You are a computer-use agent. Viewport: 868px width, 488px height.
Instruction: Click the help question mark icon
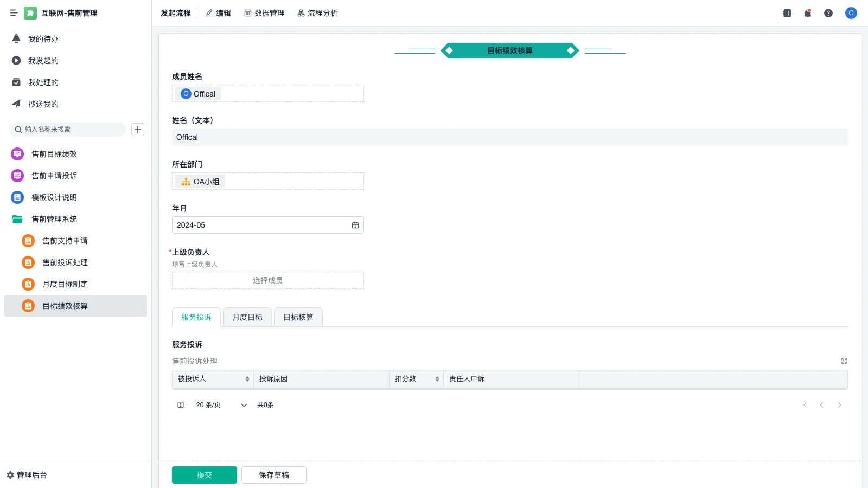coord(828,13)
